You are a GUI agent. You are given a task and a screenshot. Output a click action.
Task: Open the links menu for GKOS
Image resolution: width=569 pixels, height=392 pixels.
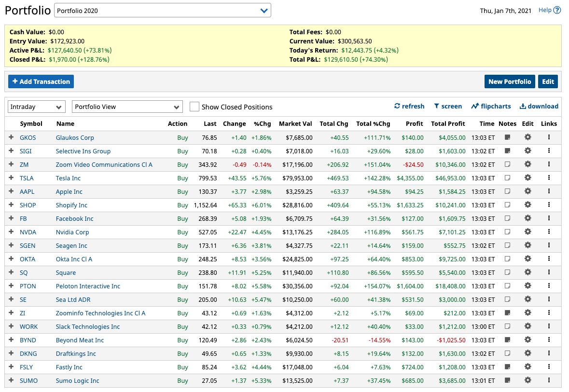pos(549,137)
